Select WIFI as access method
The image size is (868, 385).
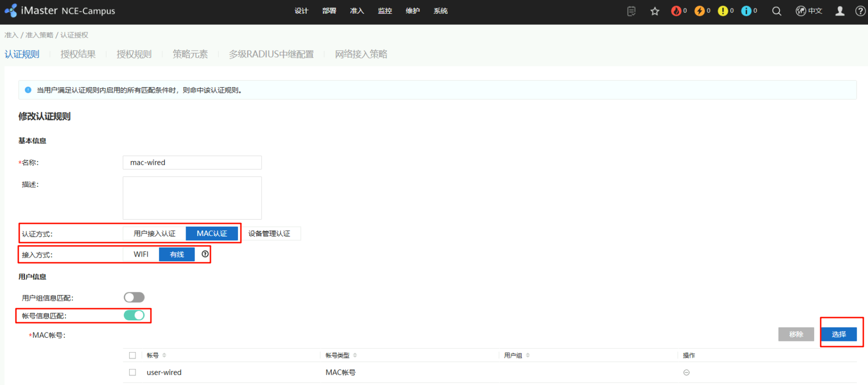(x=141, y=254)
